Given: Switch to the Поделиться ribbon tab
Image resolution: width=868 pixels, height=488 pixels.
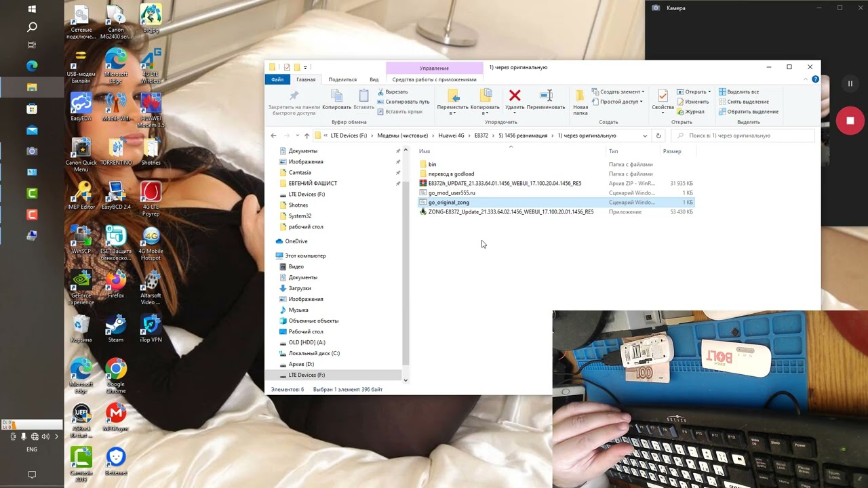Looking at the screenshot, I should [x=342, y=79].
